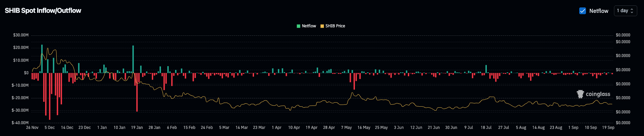Screen dimensions: 644x136
Task: Click the $30.00M y-axis label
Action: click(21, 35)
